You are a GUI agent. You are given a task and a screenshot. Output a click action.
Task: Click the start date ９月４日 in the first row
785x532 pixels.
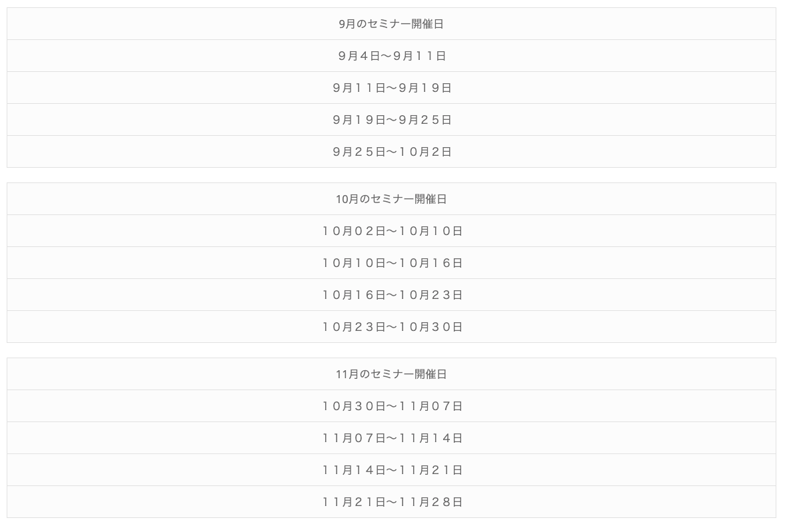pyautogui.click(x=359, y=56)
